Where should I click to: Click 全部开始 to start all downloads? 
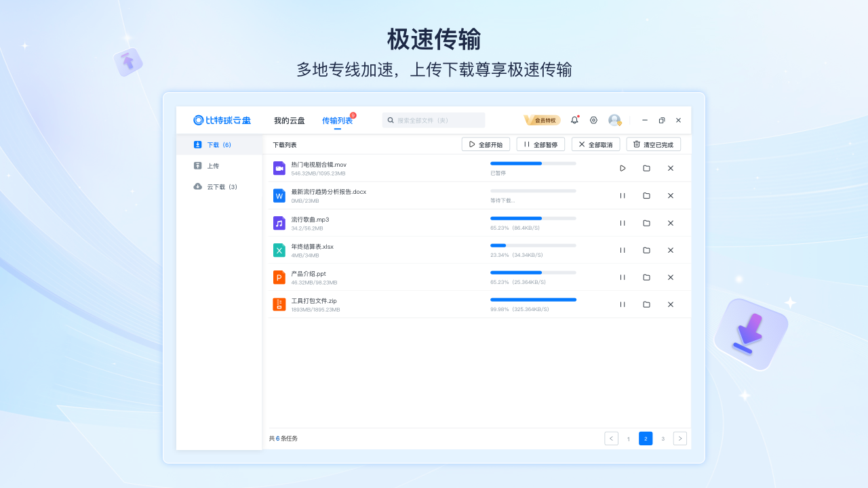pyautogui.click(x=486, y=144)
